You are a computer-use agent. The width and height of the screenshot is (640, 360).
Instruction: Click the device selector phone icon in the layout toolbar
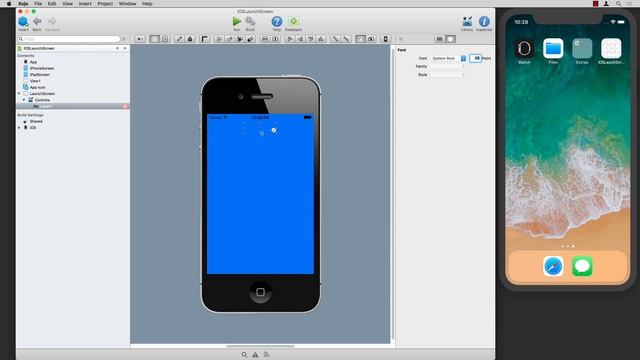coord(385,39)
